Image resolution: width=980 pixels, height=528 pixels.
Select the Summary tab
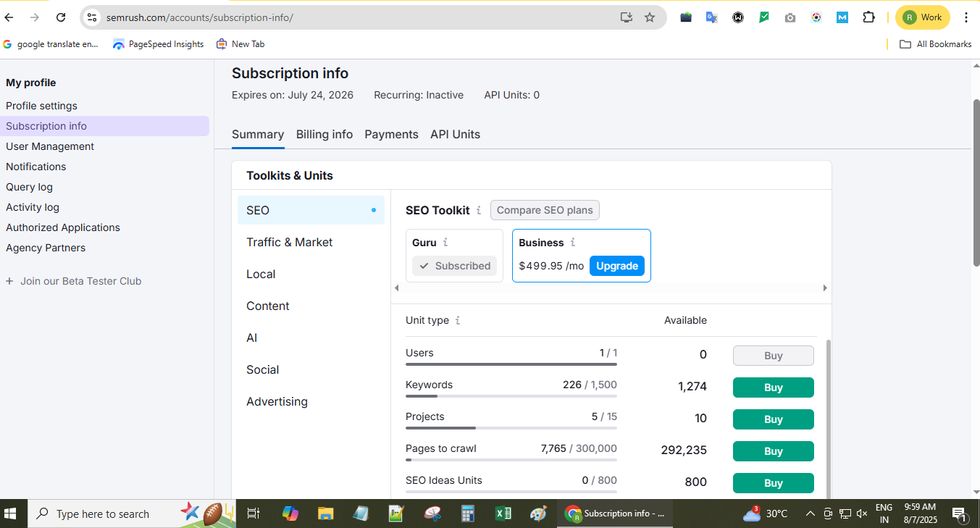point(258,134)
